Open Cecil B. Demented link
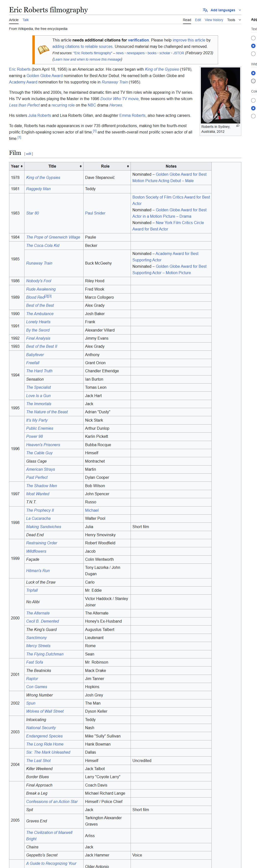Screen dimensions: 257x868 (x=42, y=621)
